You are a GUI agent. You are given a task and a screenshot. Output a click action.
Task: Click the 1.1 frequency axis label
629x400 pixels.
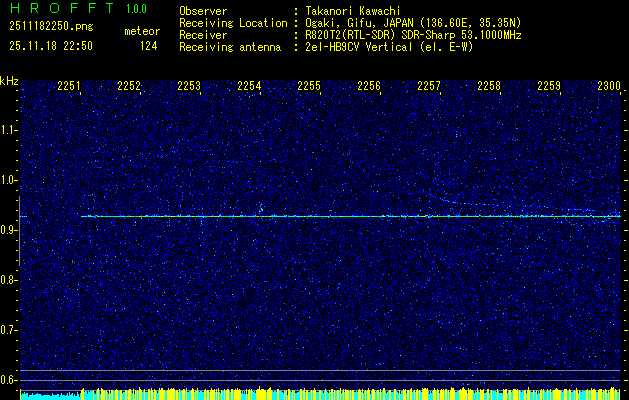9,130
